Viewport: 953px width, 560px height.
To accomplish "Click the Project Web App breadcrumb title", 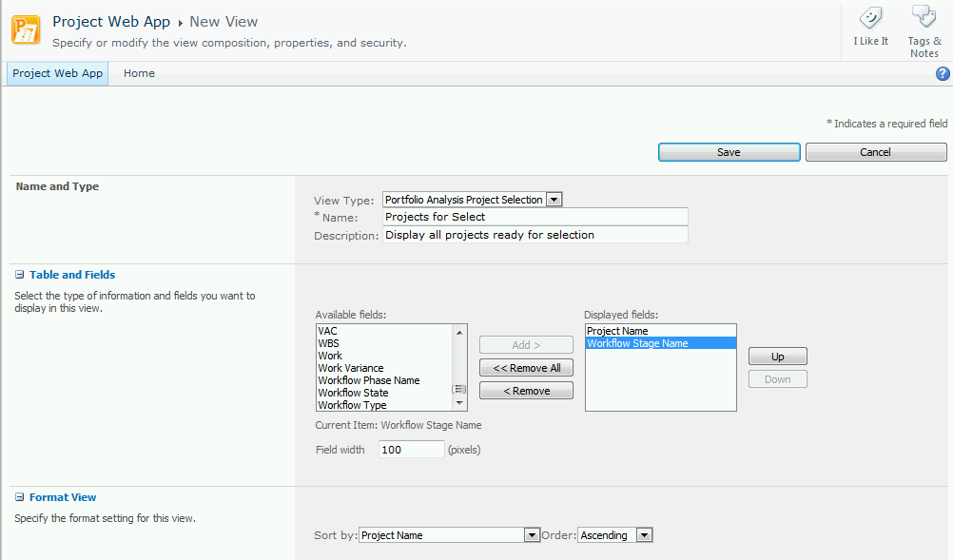I will coord(111,22).
